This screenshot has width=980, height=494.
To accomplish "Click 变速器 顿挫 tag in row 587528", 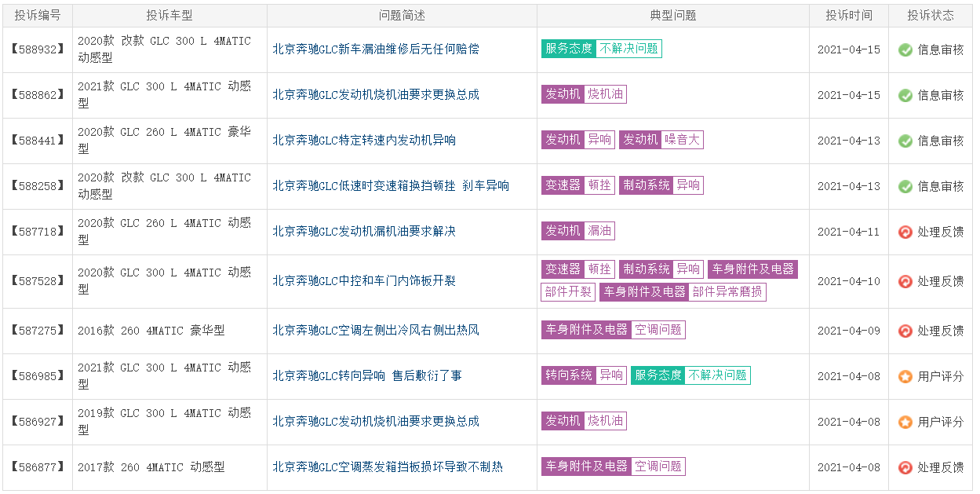I will [x=578, y=269].
